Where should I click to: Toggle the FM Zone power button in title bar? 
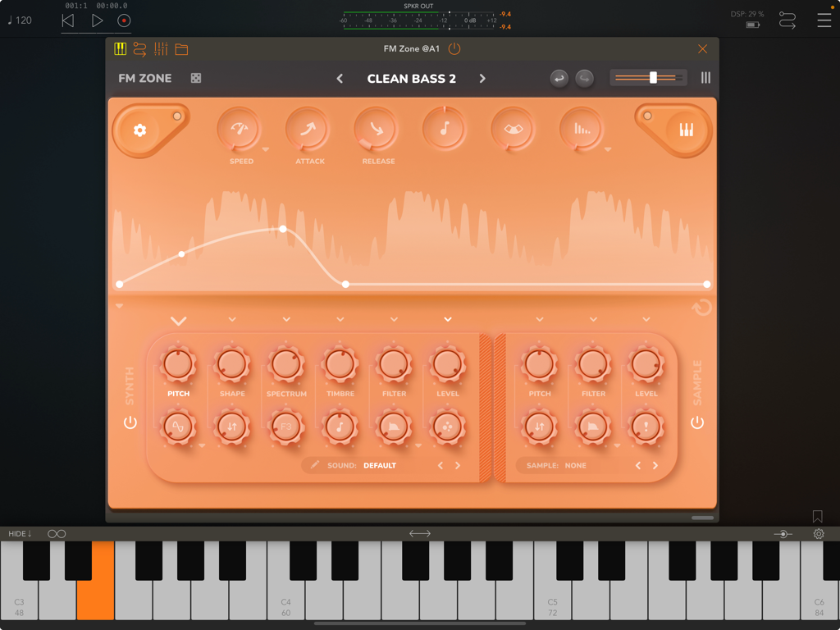[454, 48]
